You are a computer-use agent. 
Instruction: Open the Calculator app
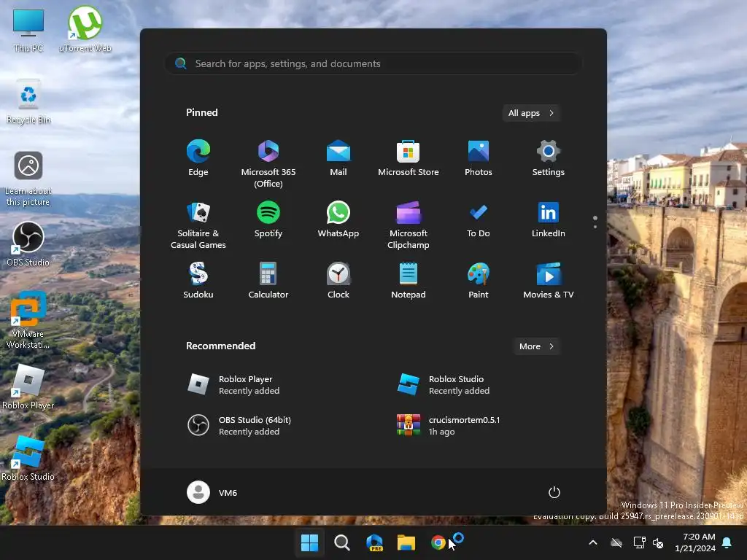(x=268, y=281)
